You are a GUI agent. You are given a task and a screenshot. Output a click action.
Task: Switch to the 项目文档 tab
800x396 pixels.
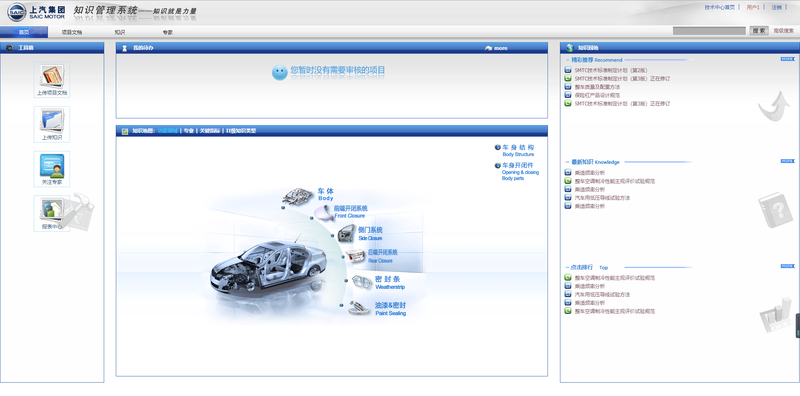coord(72,32)
